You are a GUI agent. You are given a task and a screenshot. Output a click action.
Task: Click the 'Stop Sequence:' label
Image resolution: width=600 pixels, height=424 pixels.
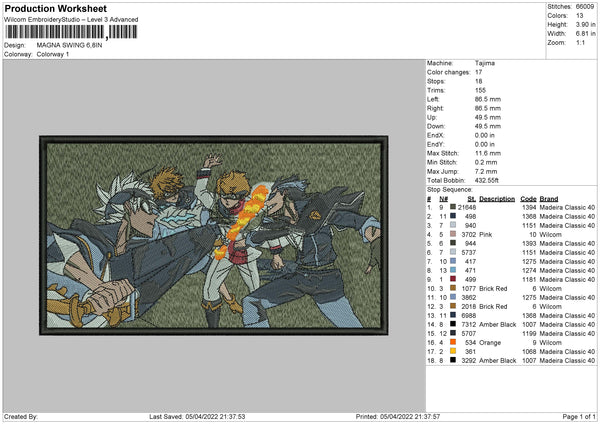(x=450, y=190)
